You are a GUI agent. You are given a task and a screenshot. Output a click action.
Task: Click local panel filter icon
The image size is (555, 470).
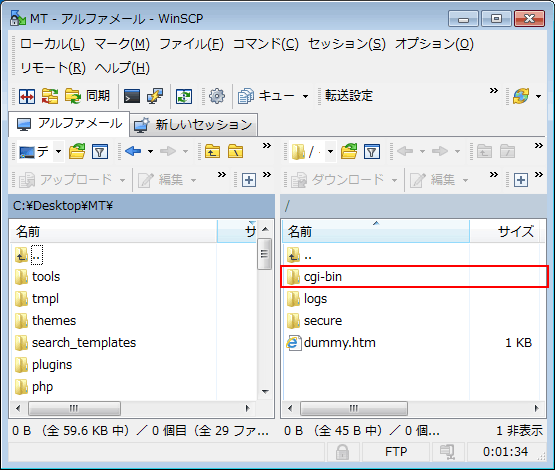pos(100,151)
